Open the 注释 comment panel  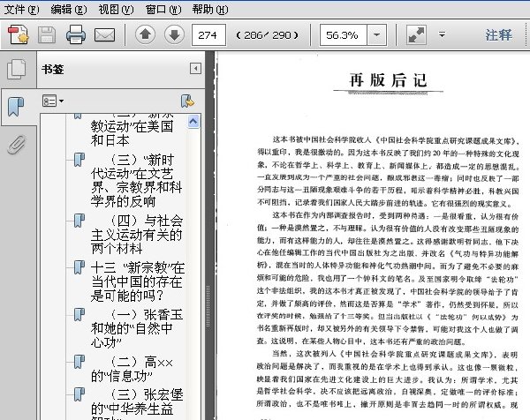(x=498, y=34)
